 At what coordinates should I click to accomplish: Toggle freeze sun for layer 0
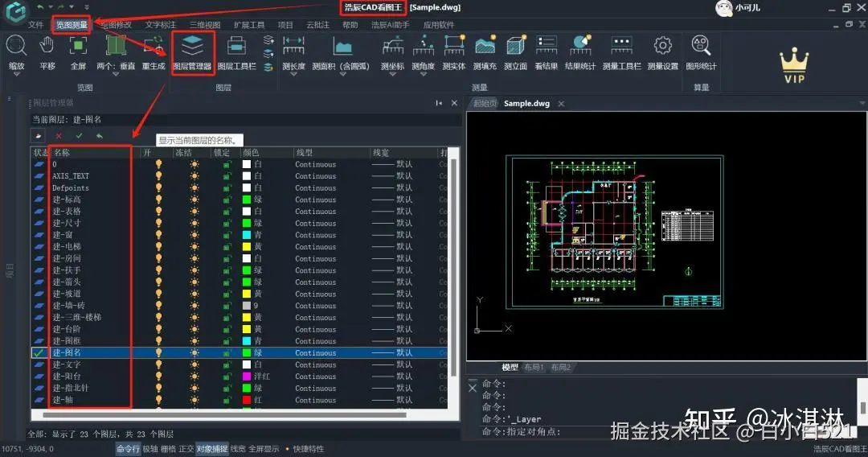(x=194, y=164)
